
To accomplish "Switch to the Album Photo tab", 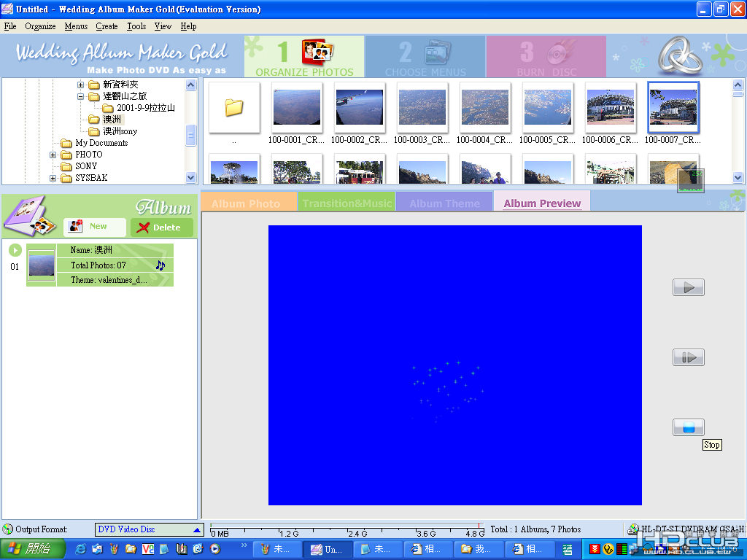I will tap(249, 202).
